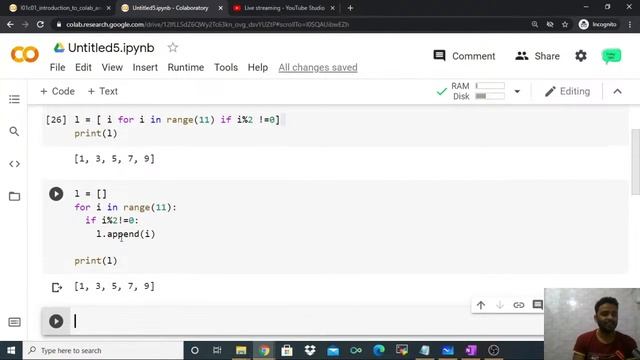Open the Files sidebar folder icon
Screen dimensions: 640x360
(14, 196)
